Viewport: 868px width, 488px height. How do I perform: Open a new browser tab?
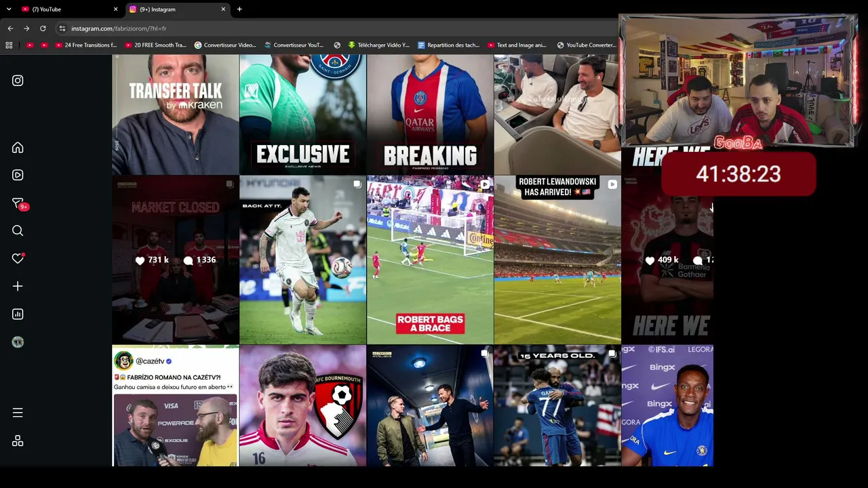239,9
